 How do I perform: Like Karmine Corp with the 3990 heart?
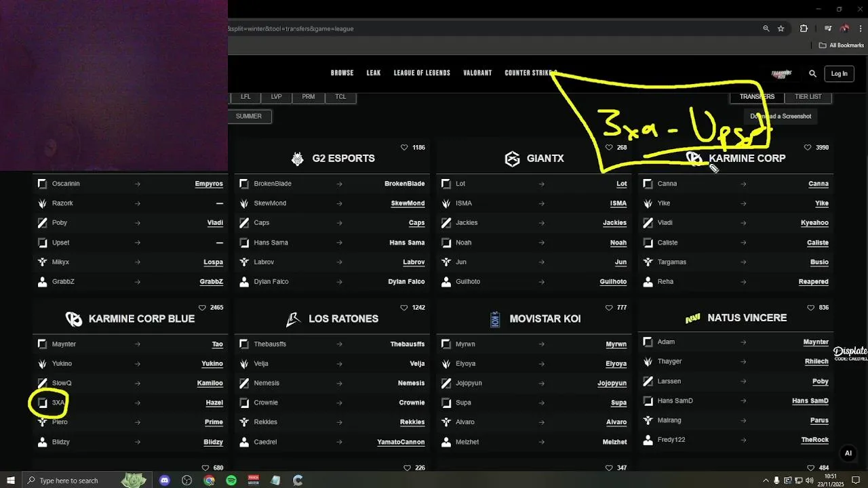pos(808,147)
